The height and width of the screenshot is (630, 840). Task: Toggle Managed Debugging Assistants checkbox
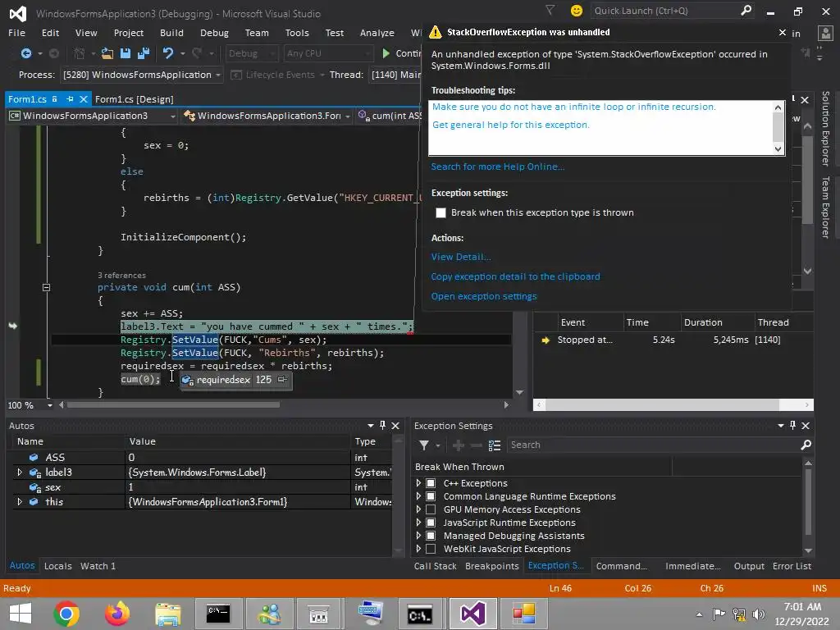(431, 536)
